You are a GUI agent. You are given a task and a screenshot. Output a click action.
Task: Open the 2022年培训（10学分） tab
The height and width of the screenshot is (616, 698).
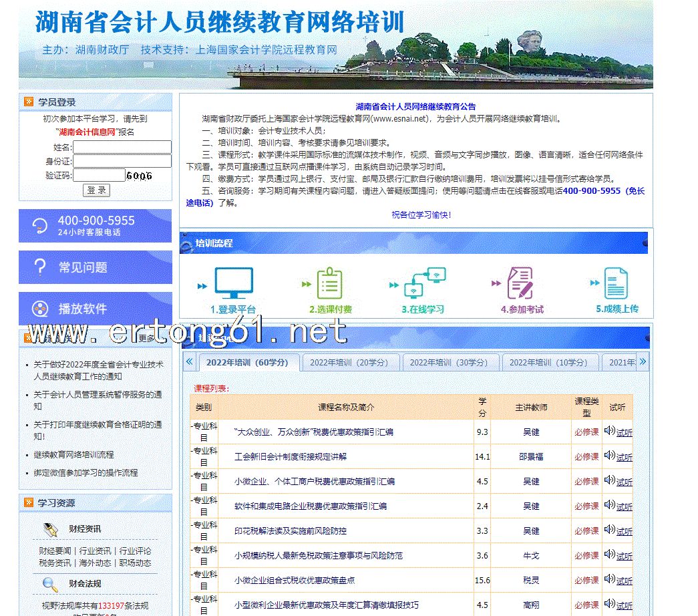click(x=548, y=362)
